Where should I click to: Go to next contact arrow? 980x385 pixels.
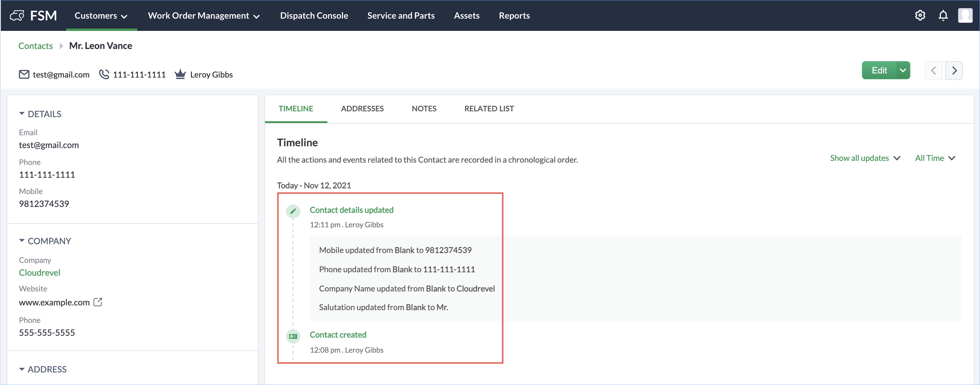(x=954, y=71)
